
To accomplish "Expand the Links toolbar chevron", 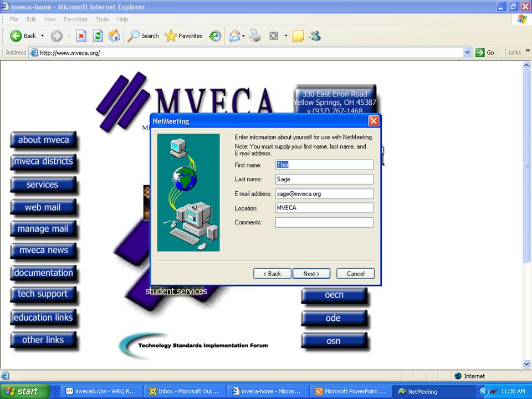I will (528, 50).
